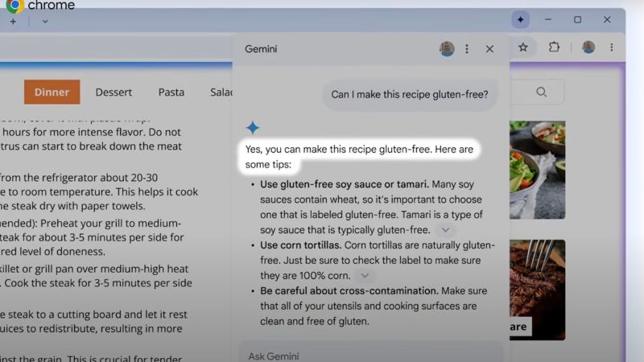The height and width of the screenshot is (362, 644).
Task: Click the highlighted 'Yes, you can make this recipe' text
Action: tap(359, 156)
